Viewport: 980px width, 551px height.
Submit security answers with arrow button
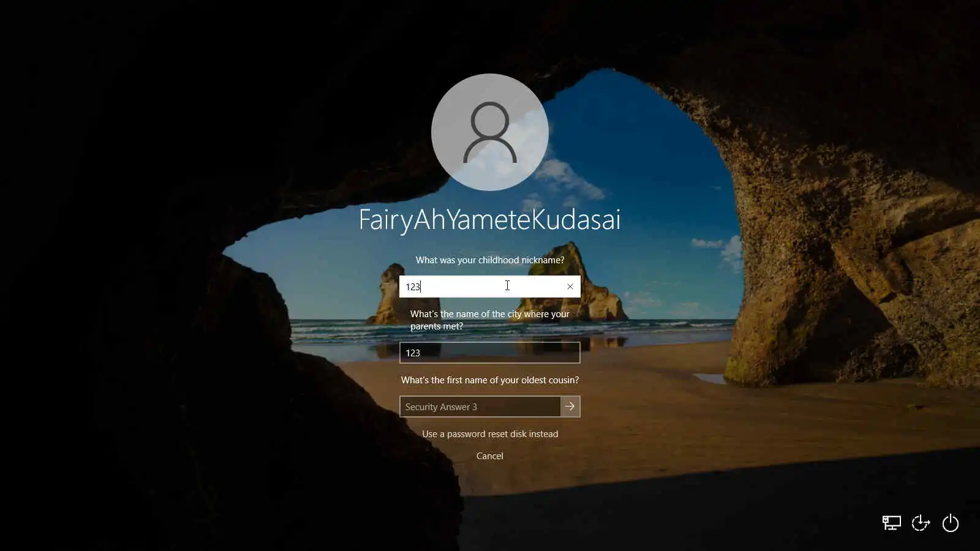570,407
